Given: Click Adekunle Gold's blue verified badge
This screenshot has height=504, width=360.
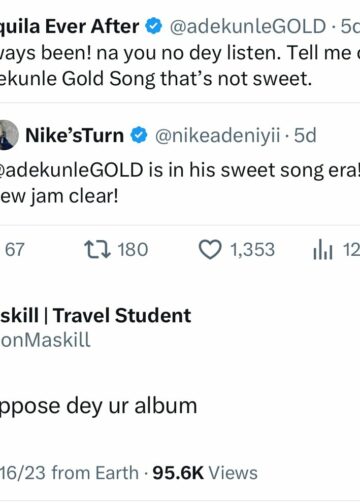Looking at the screenshot, I should 153,27.
